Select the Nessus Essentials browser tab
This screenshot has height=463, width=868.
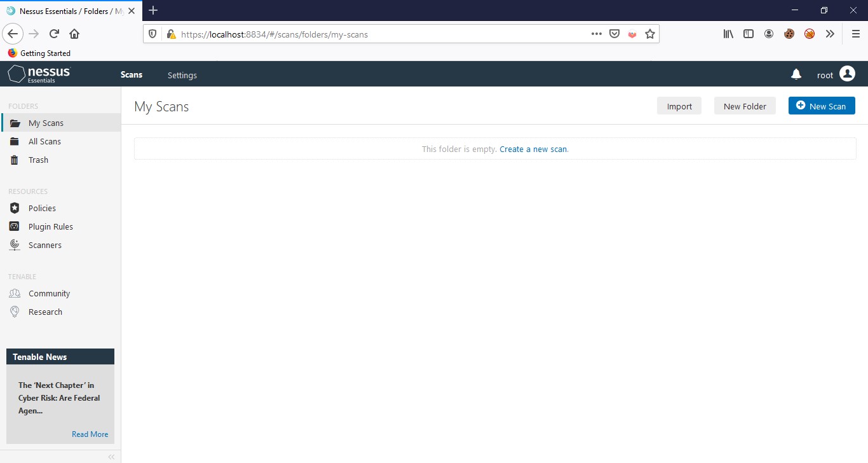(x=70, y=11)
